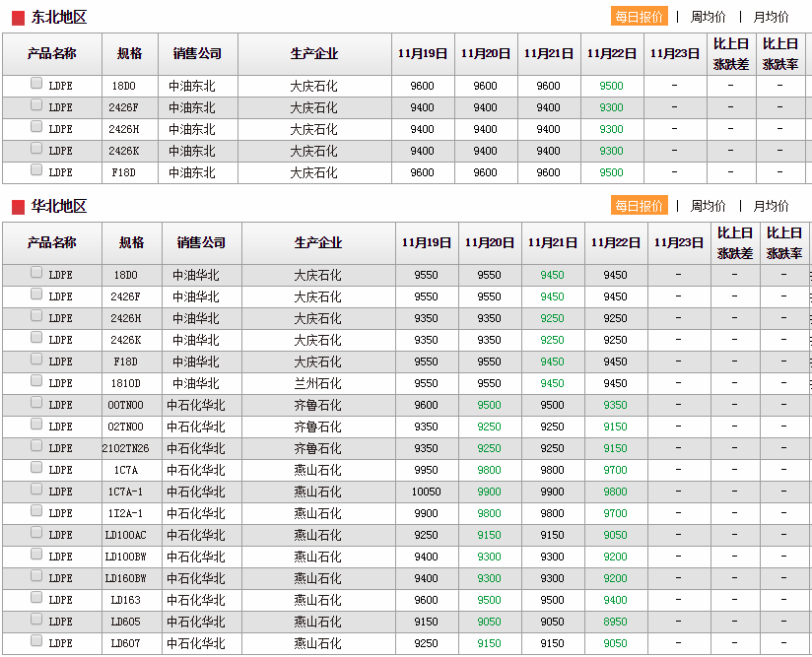Check the 东北地区 LDPE 2426H row checkbox
This screenshot has width=812, height=657.
pyautogui.click(x=36, y=126)
